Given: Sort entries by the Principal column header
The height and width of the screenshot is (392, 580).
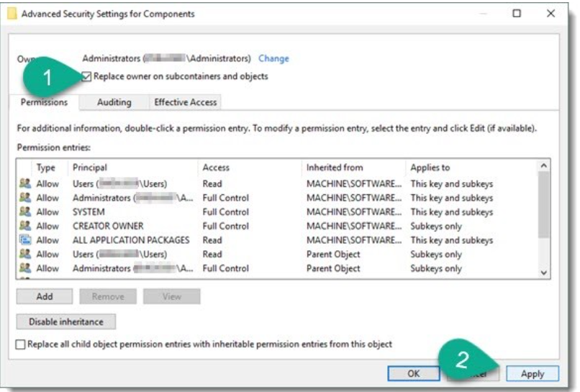Looking at the screenshot, I should (90, 168).
